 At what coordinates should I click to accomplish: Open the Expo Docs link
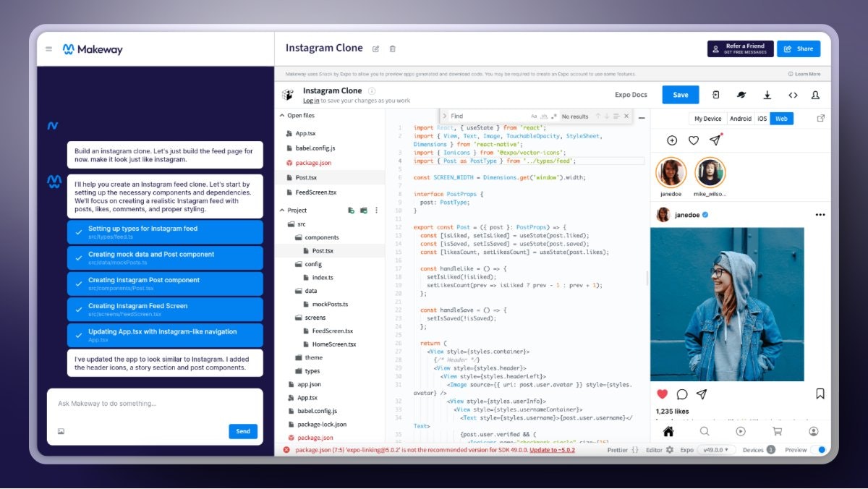pos(631,95)
